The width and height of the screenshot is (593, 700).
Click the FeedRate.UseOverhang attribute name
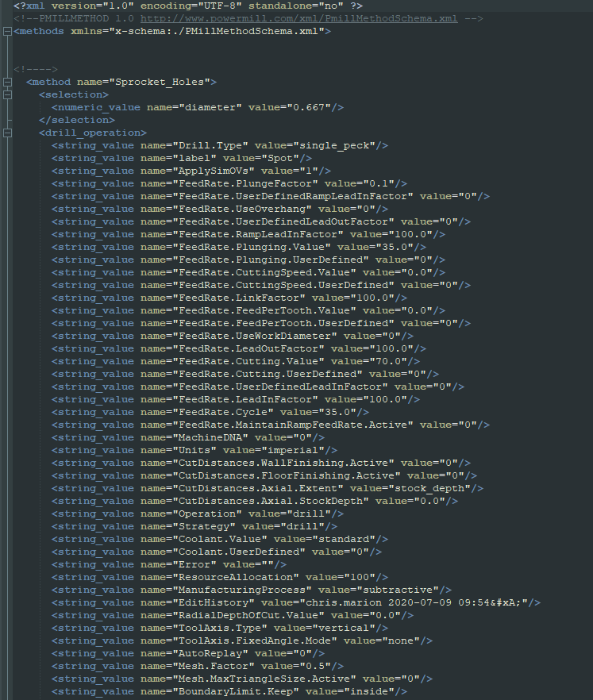point(242,209)
